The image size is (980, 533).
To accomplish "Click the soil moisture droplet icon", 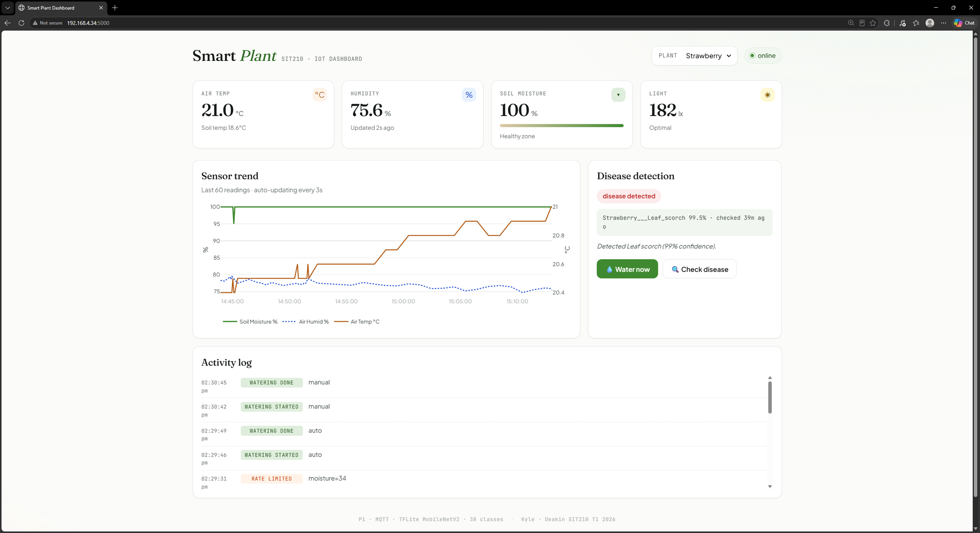I will pos(618,95).
